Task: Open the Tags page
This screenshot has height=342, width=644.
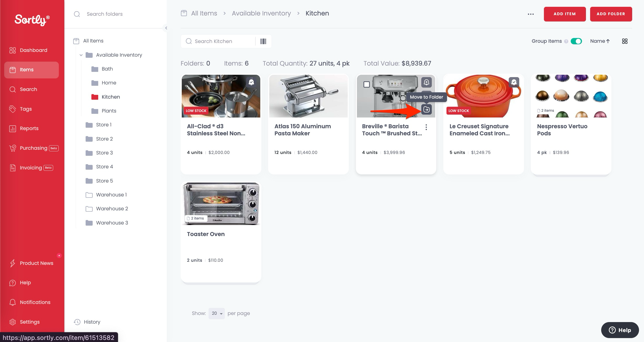Action: tap(20, 109)
